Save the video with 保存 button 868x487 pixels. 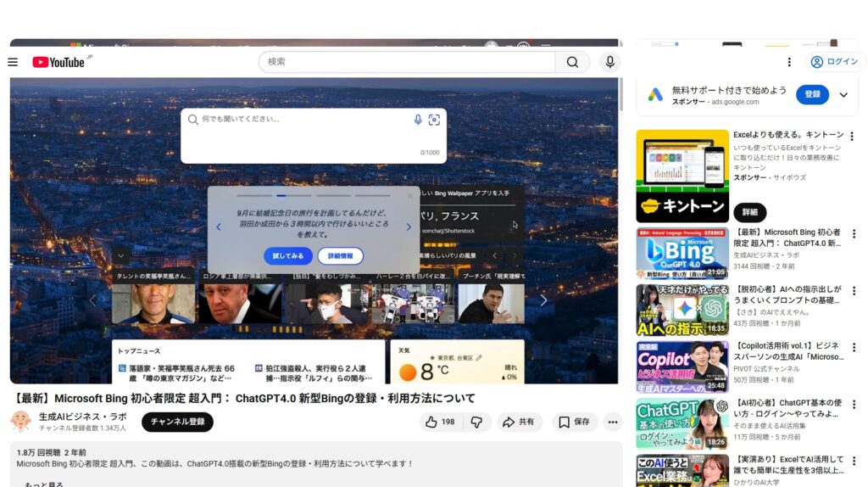574,422
